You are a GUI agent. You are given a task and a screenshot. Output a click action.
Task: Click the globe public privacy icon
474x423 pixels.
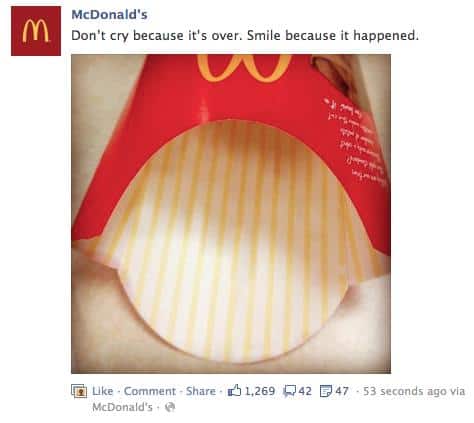pos(170,407)
